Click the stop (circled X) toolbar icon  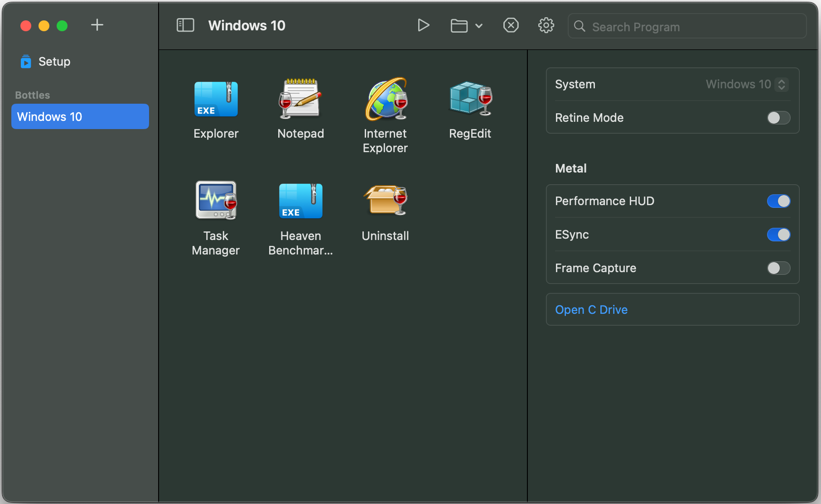511,25
